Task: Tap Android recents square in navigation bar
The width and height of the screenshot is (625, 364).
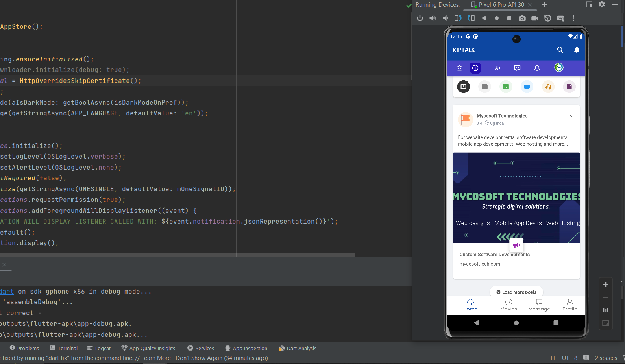Action: point(556,323)
